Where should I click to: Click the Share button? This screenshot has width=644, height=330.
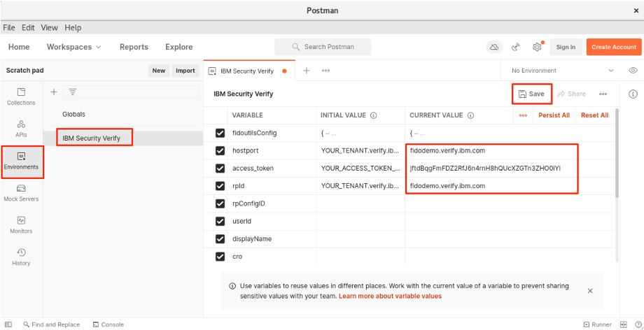click(571, 94)
